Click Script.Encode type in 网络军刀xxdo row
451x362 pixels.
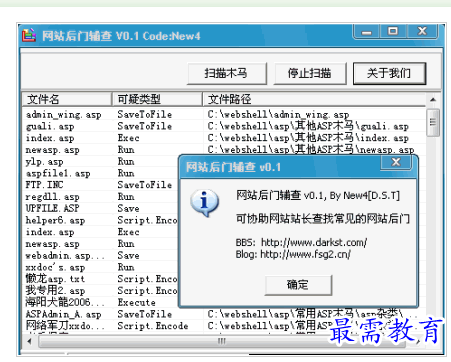pos(153,326)
